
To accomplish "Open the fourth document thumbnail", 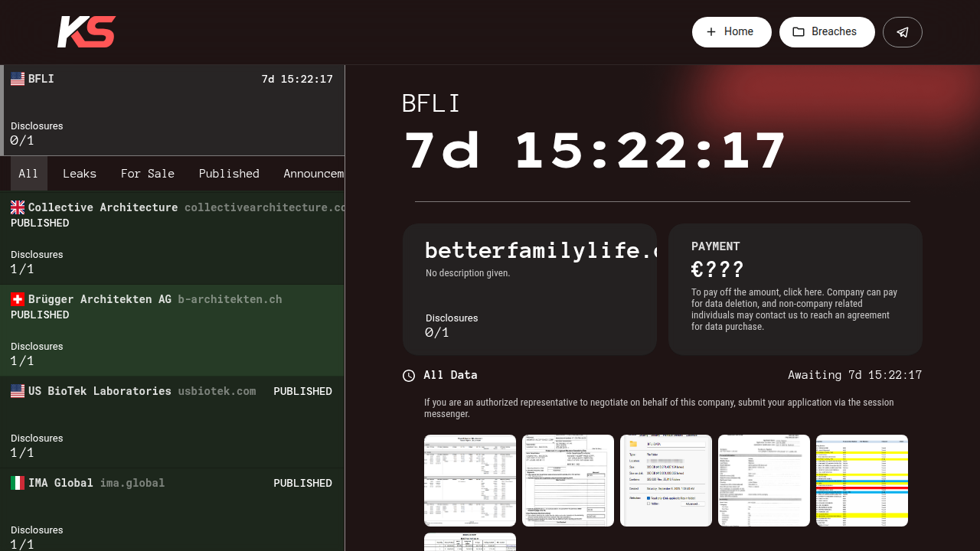I will (x=764, y=481).
